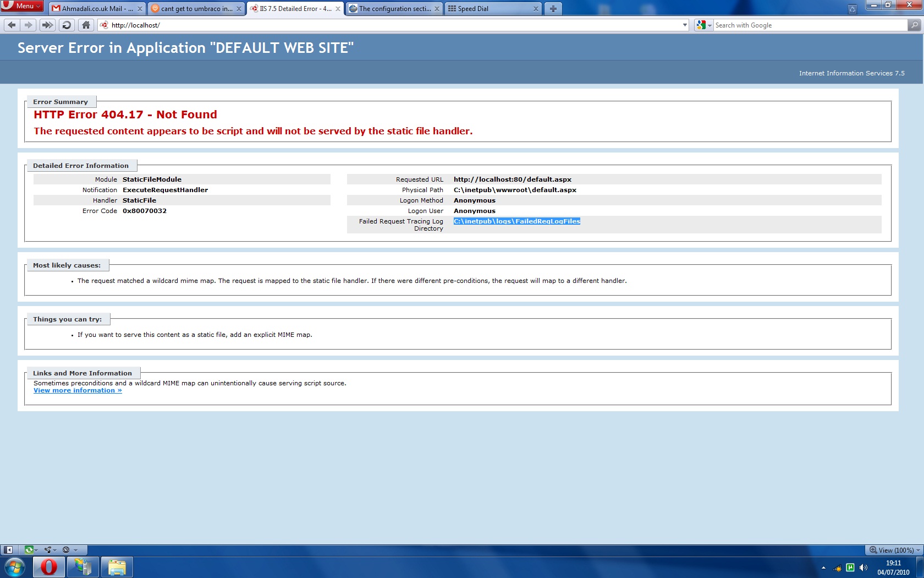Click the Handler value StaticFile

139,200
